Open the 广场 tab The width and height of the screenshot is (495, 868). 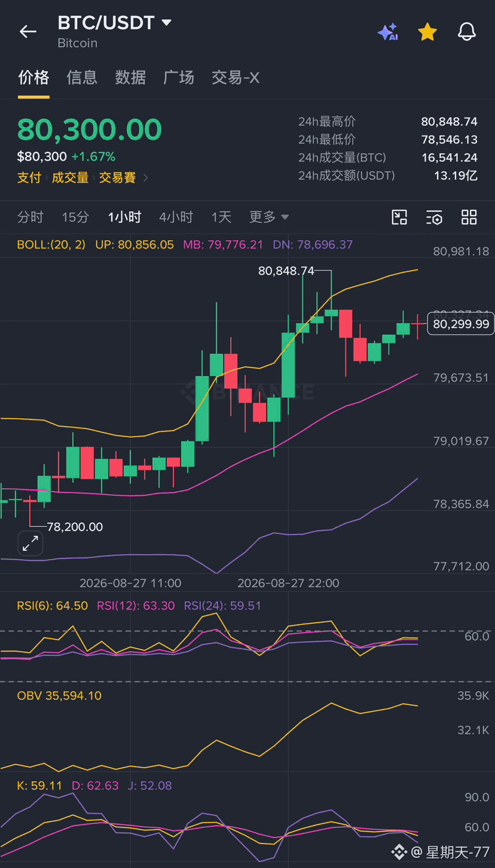click(179, 77)
